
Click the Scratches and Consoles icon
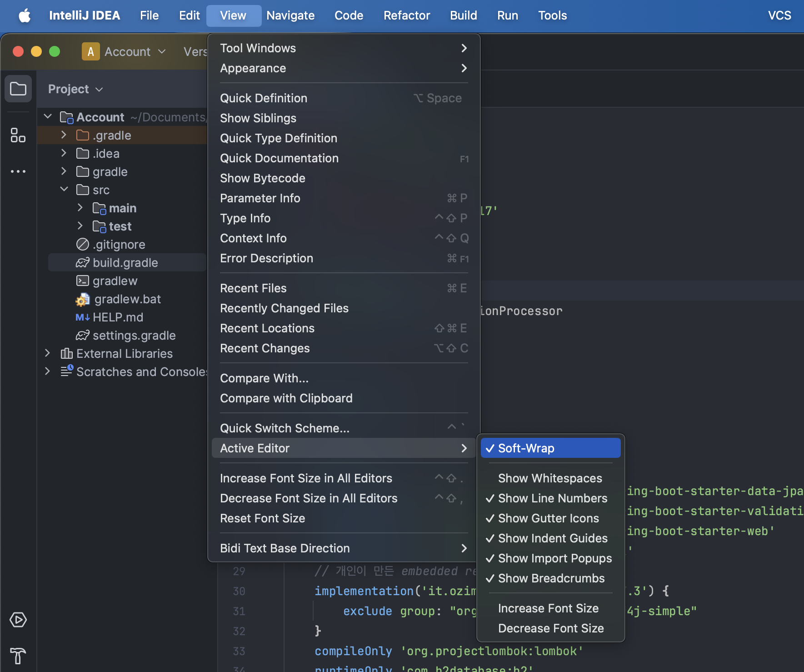coord(67,371)
